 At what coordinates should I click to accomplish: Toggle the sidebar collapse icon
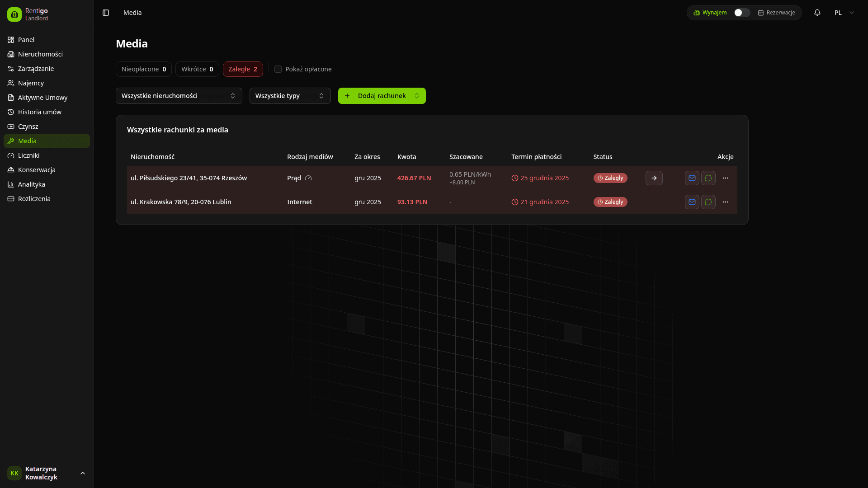(106, 13)
